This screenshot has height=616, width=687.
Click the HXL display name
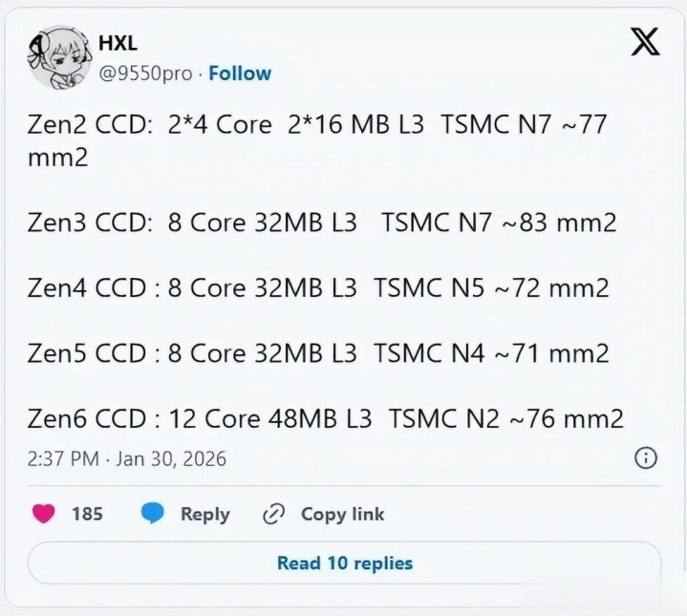coord(119,43)
